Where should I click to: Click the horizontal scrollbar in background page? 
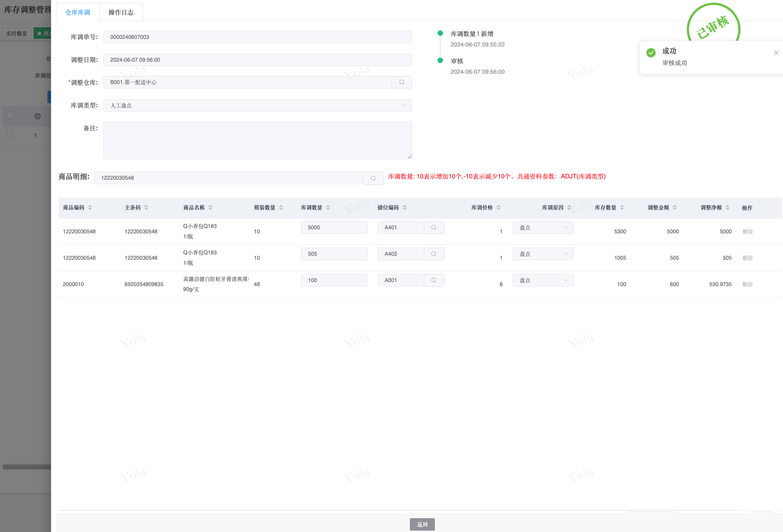coord(27,467)
